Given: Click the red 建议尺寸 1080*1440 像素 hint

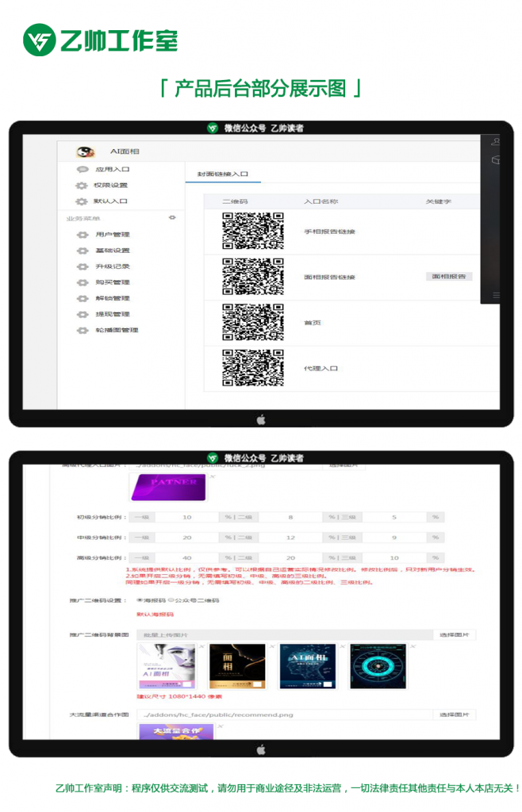Looking at the screenshot, I should [x=179, y=696].
